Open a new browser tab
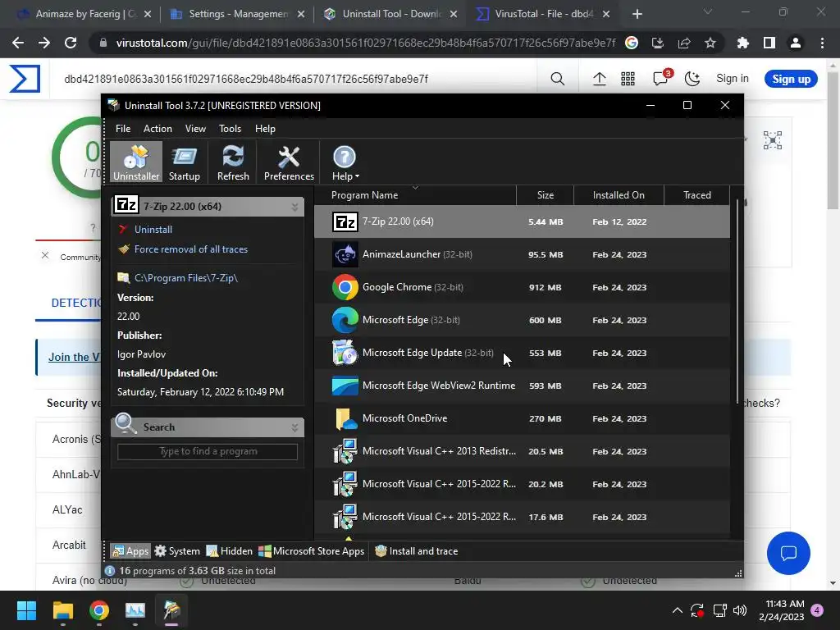Viewport: 840px width, 630px height. (637, 14)
